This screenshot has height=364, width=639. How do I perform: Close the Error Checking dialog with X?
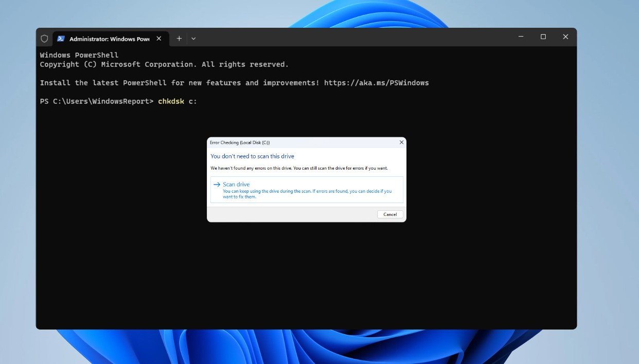[x=401, y=142]
